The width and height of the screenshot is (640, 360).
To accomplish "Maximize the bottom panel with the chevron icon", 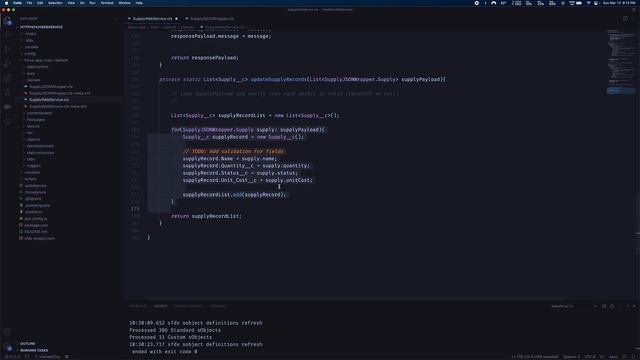I will (627, 306).
